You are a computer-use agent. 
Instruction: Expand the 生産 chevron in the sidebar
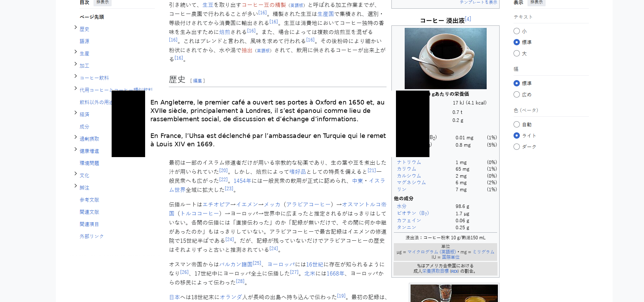pos(76,52)
